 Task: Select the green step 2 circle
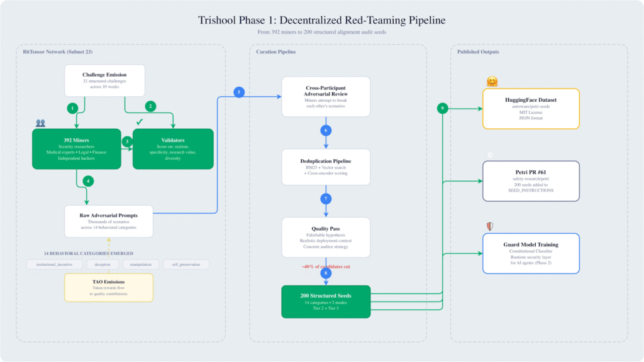click(x=150, y=106)
